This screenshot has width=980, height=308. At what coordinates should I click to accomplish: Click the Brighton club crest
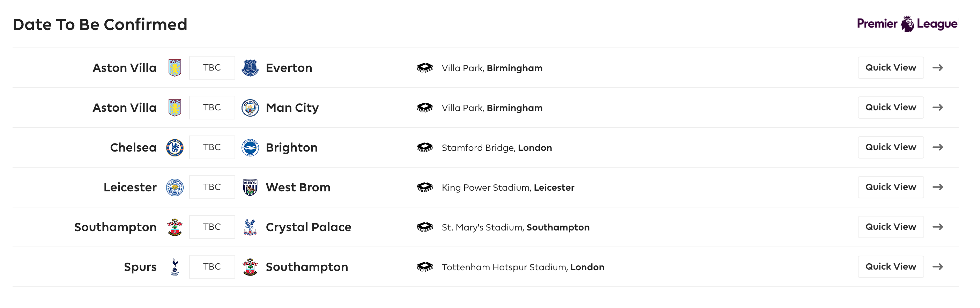coord(250,147)
